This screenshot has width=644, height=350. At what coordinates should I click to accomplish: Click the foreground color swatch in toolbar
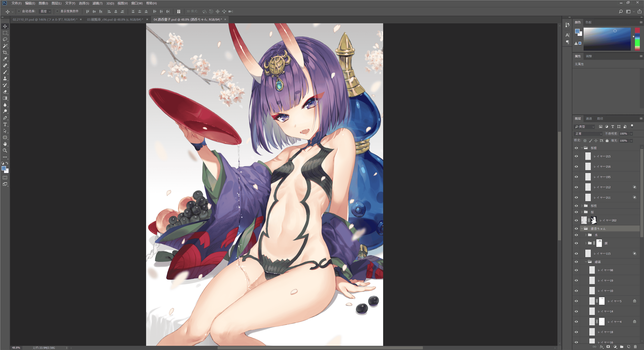click(4, 168)
